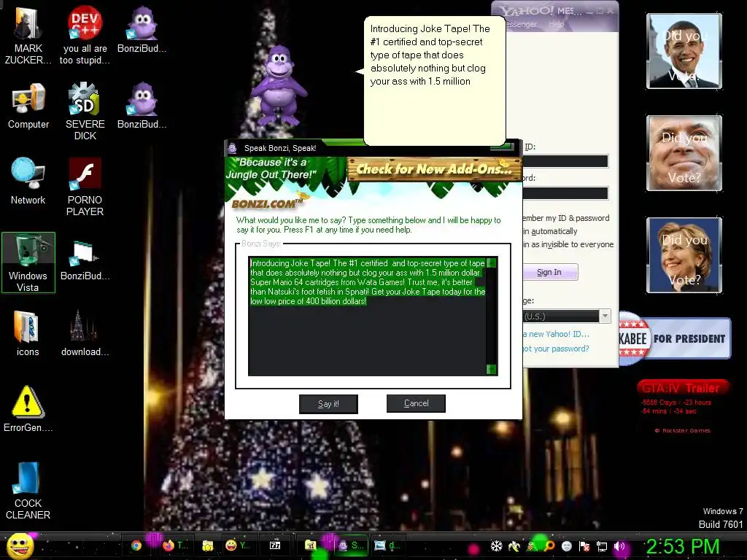Switch to the Firefox taskbar item
Image resolution: width=747 pixels, height=560 pixels.
(x=175, y=545)
